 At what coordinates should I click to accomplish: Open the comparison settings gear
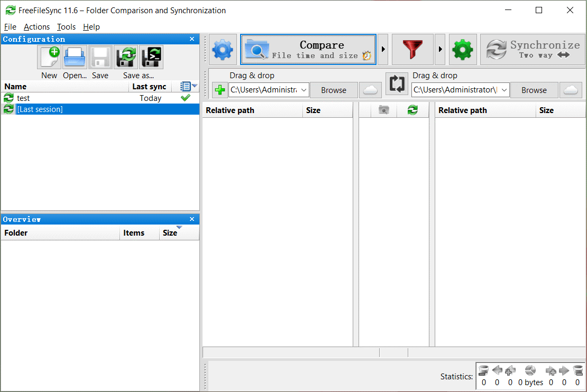coord(223,49)
